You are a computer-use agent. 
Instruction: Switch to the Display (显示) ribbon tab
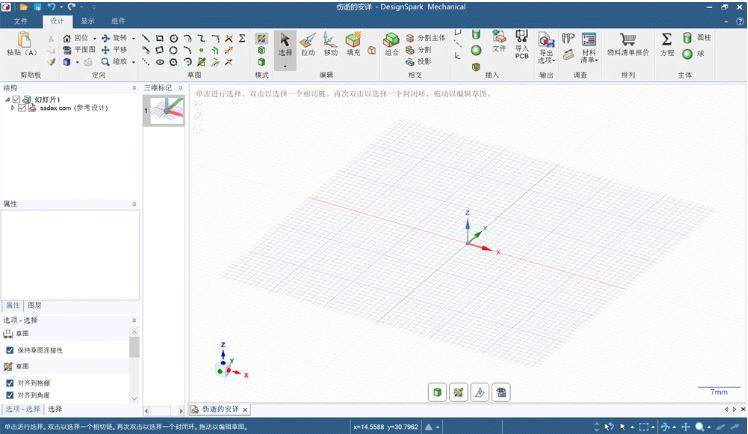(x=87, y=21)
